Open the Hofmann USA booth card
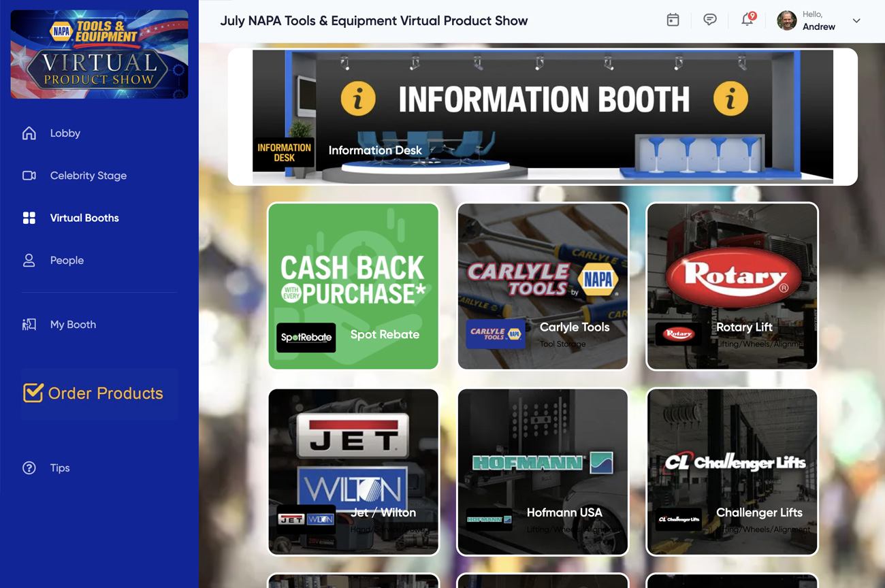 [543, 472]
